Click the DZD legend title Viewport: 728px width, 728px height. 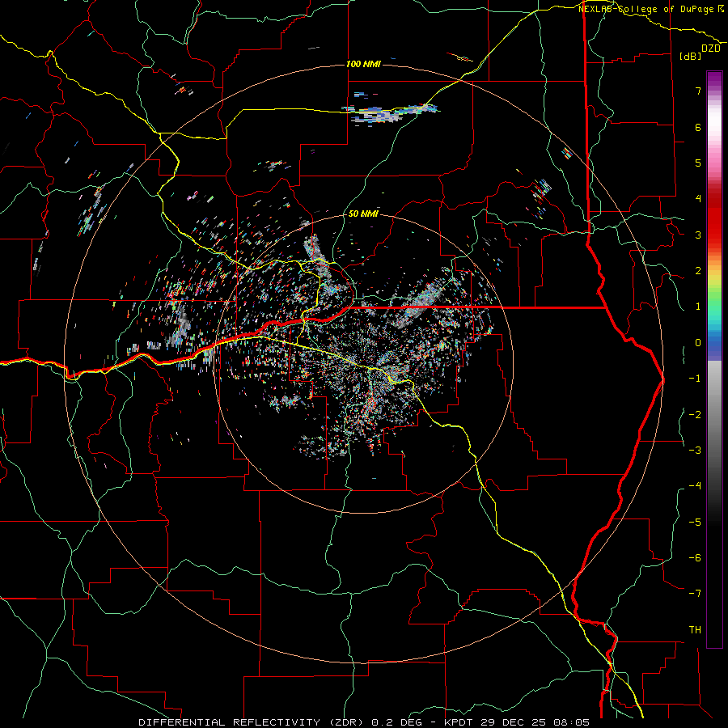[x=710, y=49]
